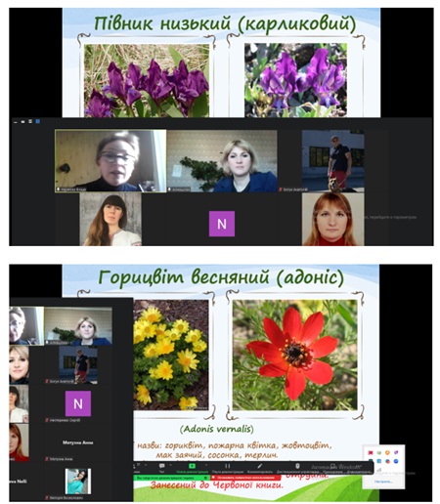This screenshot has width=440, height=504.
Task: Click the 'Півник низький (карликовий)' slide title
Action: point(225,24)
